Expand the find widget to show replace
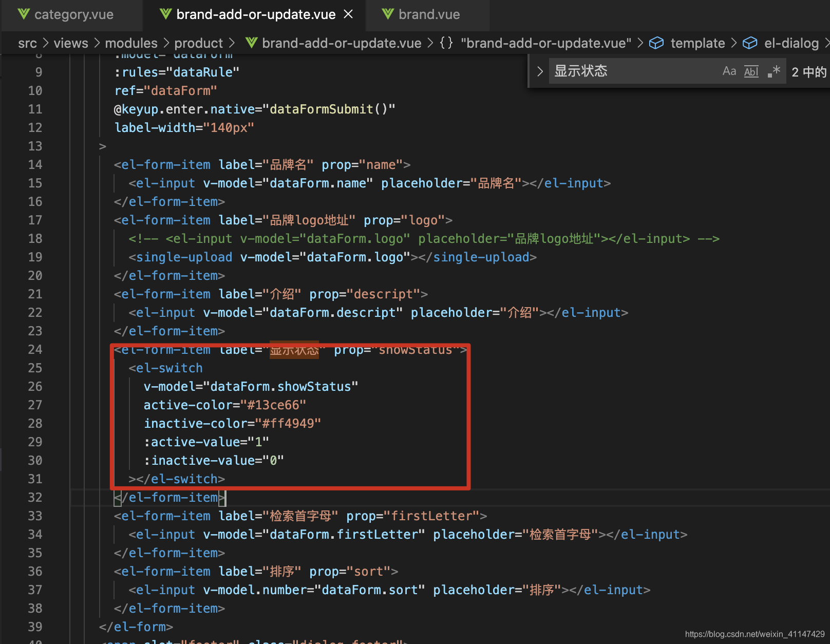The image size is (830, 644). 539,70
